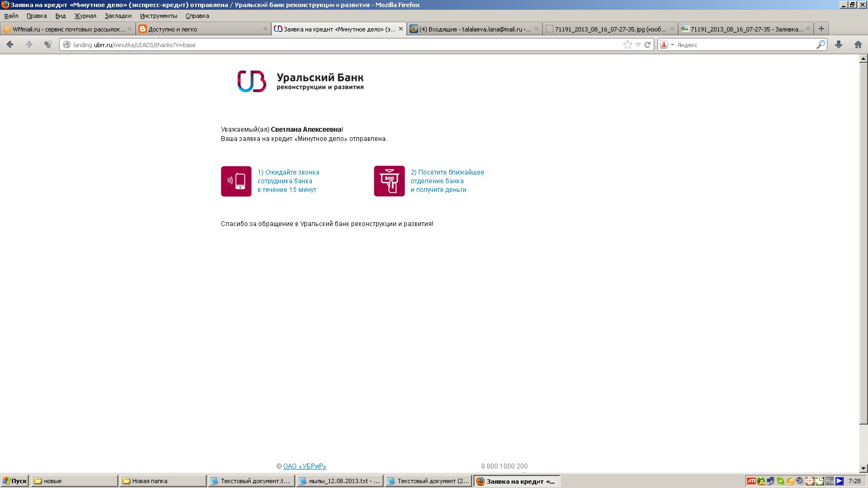The width and height of the screenshot is (868, 488).
Task: Switch to Текстовый документ (2... taskbar window
Action: click(429, 481)
